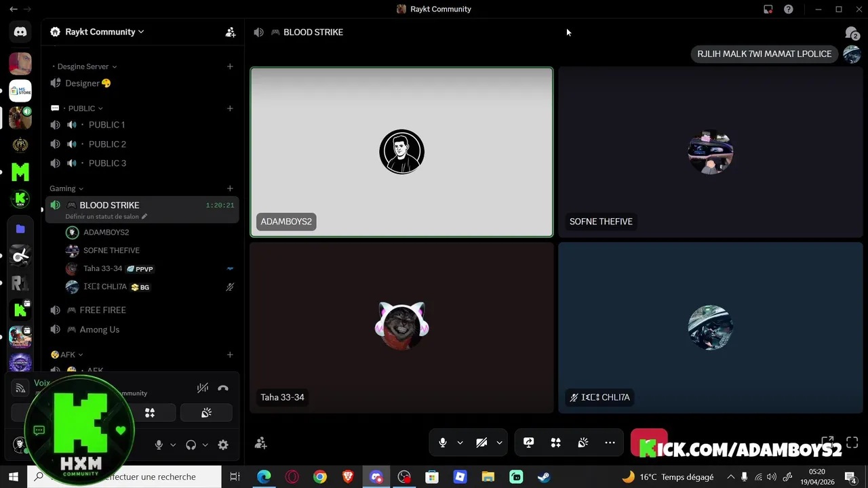Open the 'RJLIH MALK 7WI MAMAT LPOLICE' message bubble
The height and width of the screenshot is (488, 868).
(x=764, y=54)
